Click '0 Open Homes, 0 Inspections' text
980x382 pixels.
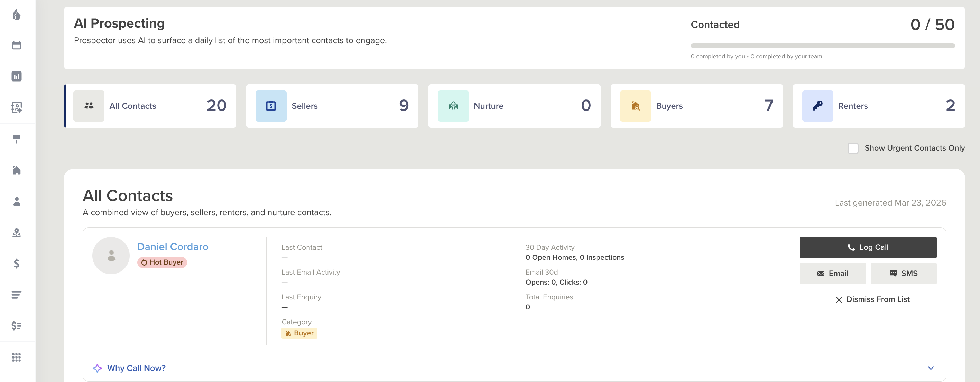click(x=574, y=257)
